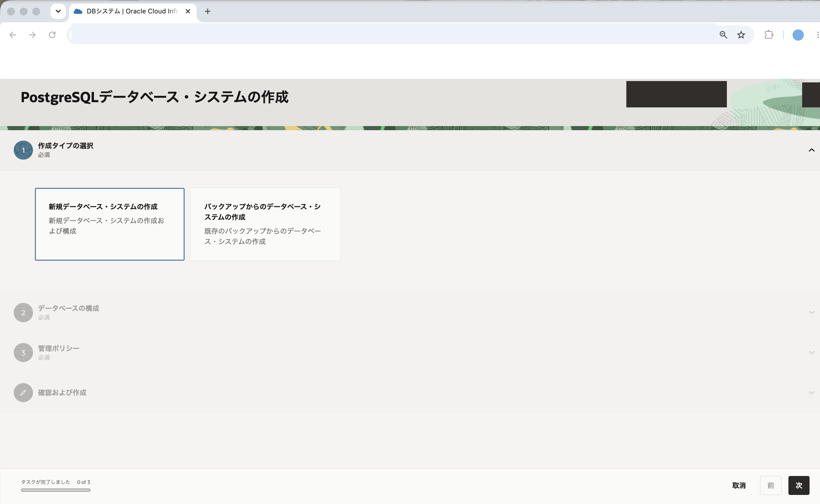Screen dimensions: 820x504
Task: Click the 作成タイプの選択 step title
Action: click(65, 146)
